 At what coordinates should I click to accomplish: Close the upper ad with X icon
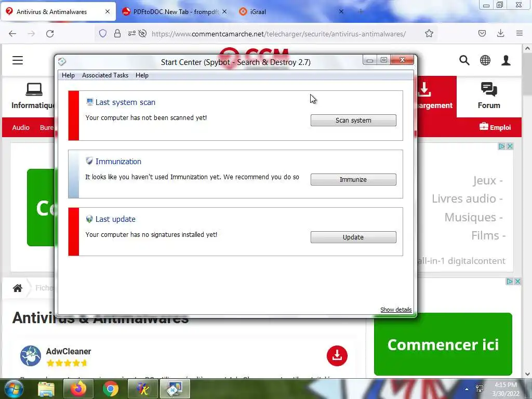(510, 146)
